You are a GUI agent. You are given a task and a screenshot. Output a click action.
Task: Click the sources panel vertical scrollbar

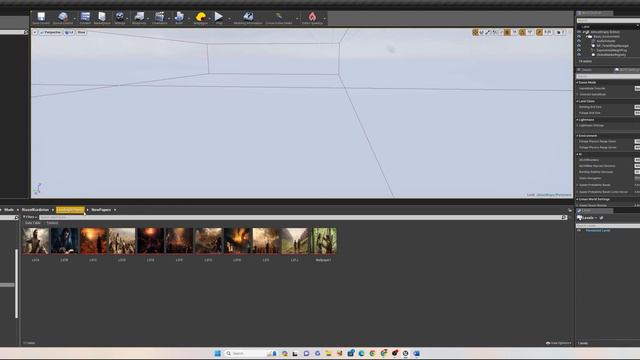(x=16, y=283)
